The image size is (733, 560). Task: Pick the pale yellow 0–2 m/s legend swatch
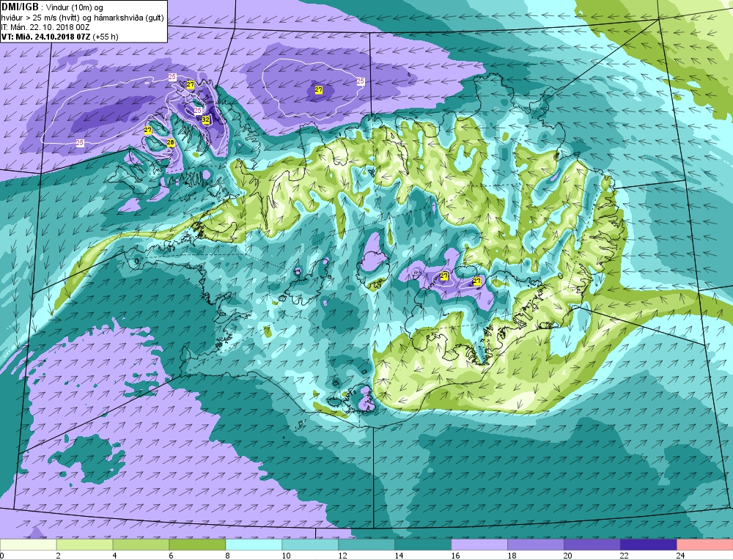pyautogui.click(x=28, y=545)
